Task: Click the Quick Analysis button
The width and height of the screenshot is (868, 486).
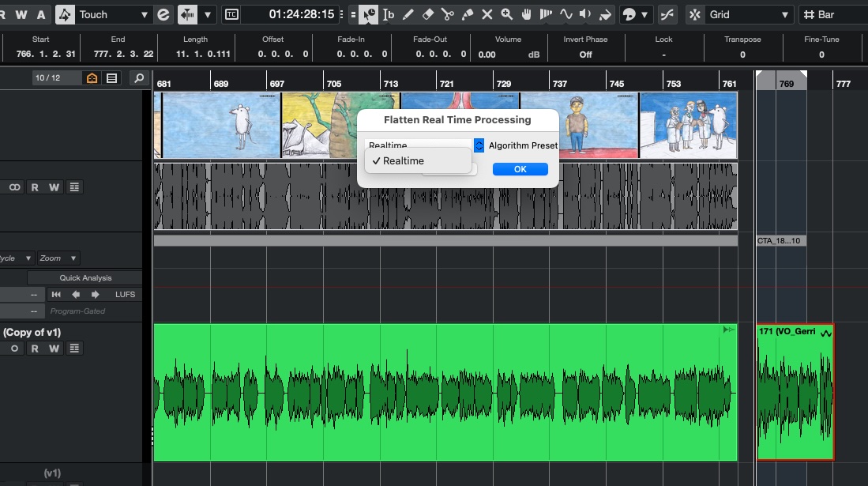Action: pos(85,277)
